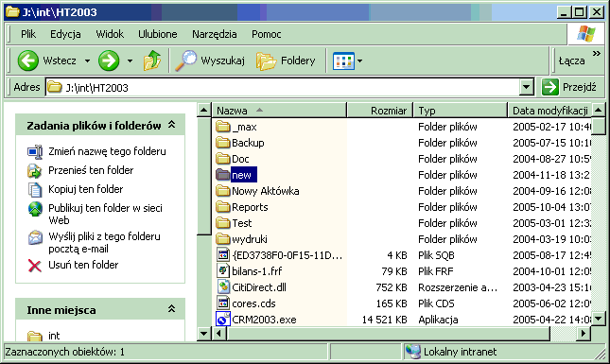Click the int folder icon in Inne miejsca
The image size is (610, 364).
coord(35,336)
